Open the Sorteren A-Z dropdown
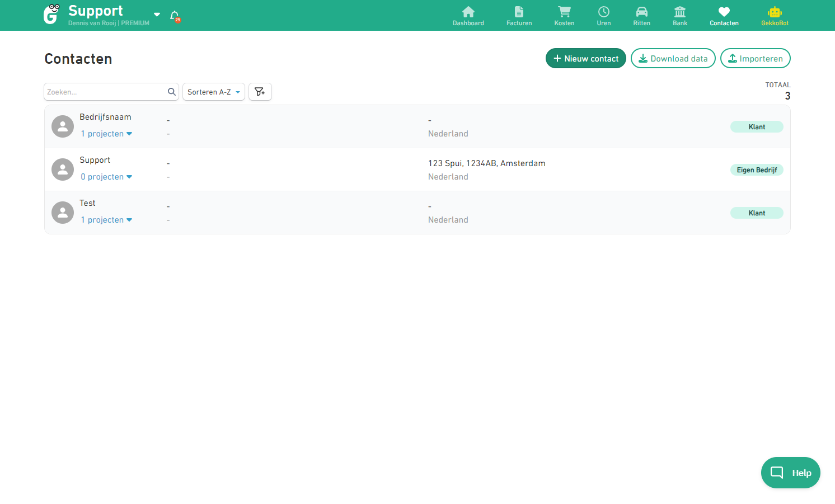The image size is (835, 504). pos(214,92)
